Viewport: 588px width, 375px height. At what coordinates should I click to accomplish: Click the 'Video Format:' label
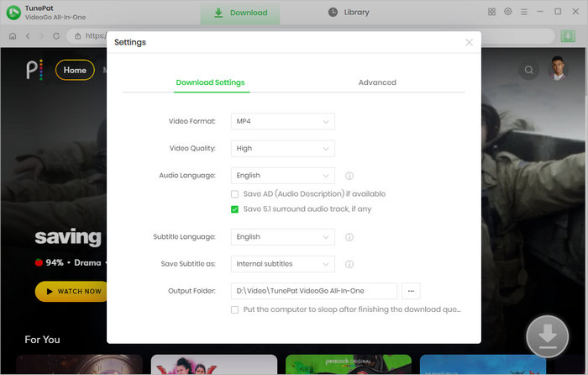[192, 121]
